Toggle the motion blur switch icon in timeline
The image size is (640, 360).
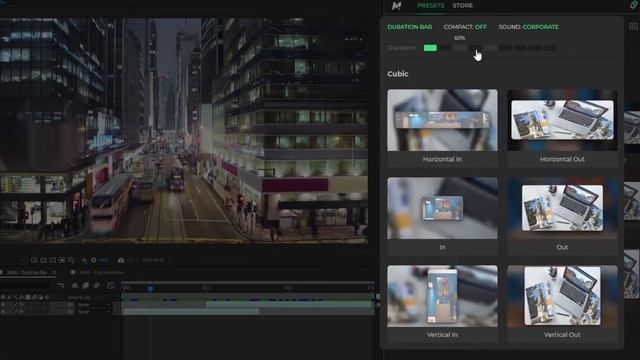coord(97,286)
